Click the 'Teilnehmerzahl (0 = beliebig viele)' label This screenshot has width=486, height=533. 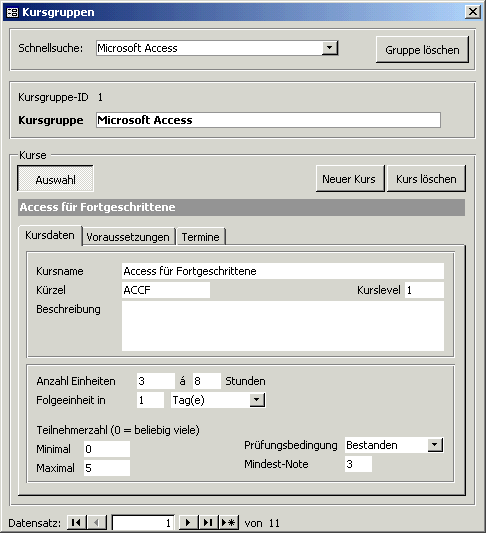[x=118, y=430]
